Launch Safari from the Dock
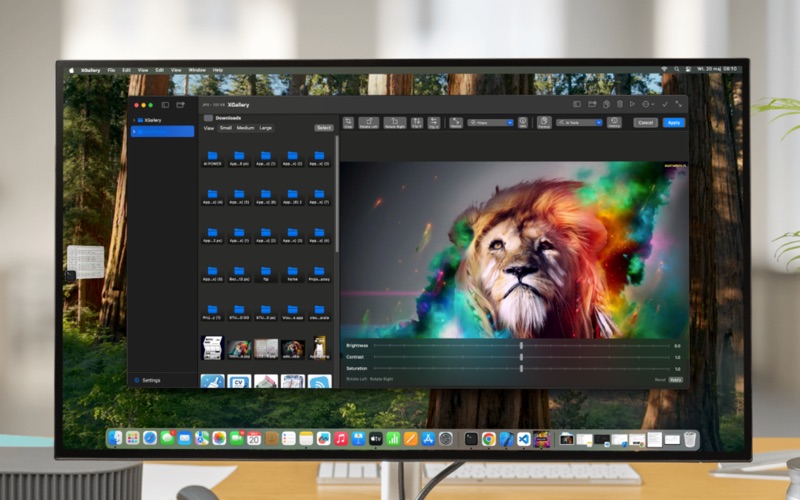This screenshot has width=800, height=500. [150, 438]
